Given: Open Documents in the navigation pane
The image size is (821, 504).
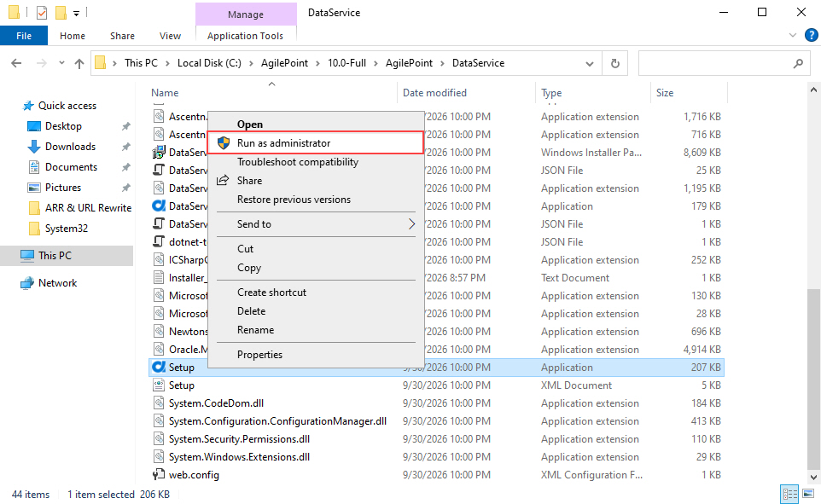Looking at the screenshot, I should 71,167.
